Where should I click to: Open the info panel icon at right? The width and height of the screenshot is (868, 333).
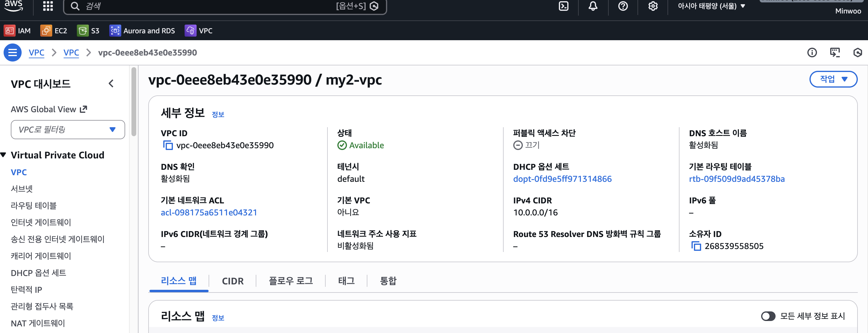point(812,52)
